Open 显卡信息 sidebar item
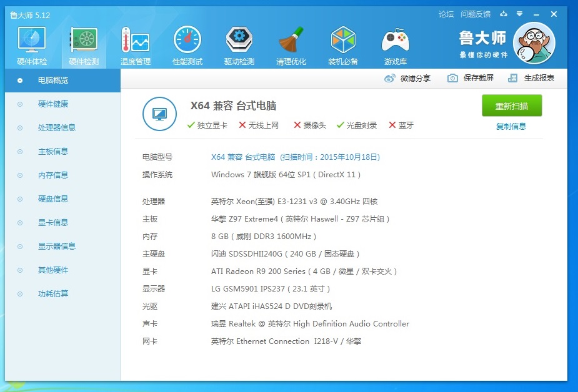The image size is (578, 392). point(62,223)
